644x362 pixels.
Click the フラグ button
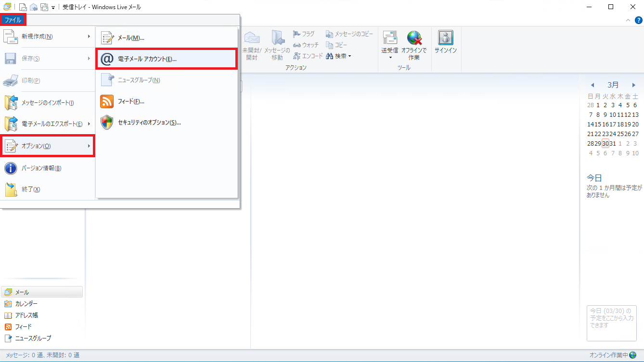(304, 34)
